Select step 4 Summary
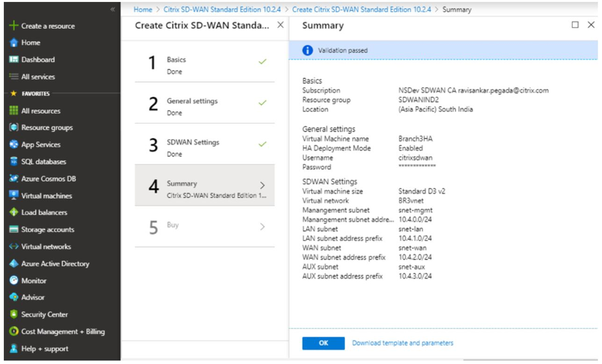This screenshot has height=364, width=602. (x=205, y=185)
